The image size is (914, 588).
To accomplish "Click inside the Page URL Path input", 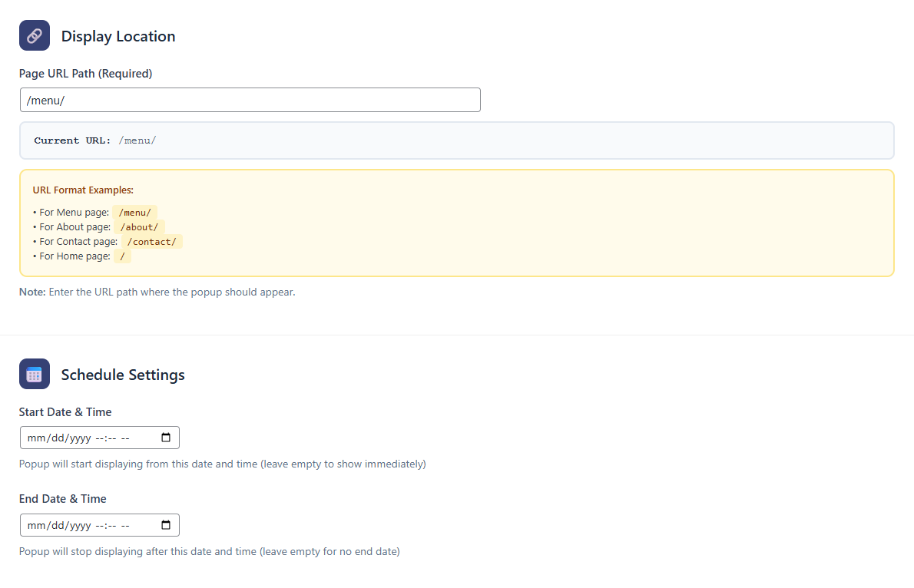I will pos(250,100).
